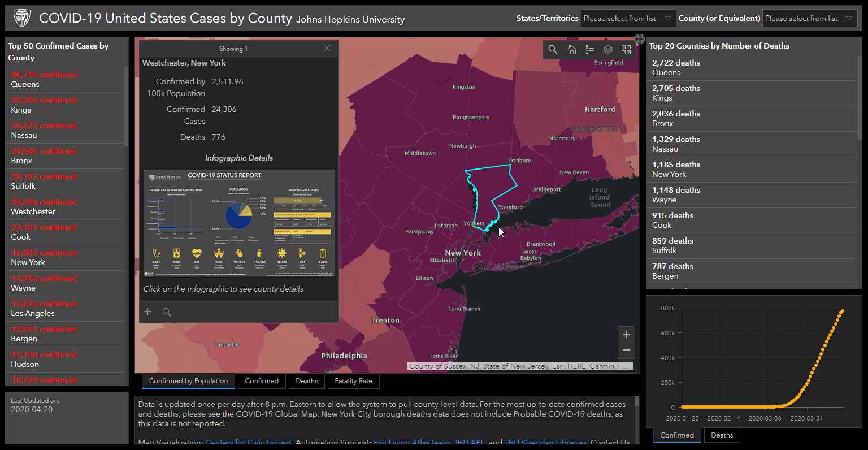Click Cook 915 deaths entry
Image resolution: width=868 pixels, height=450 pixels.
(752, 220)
